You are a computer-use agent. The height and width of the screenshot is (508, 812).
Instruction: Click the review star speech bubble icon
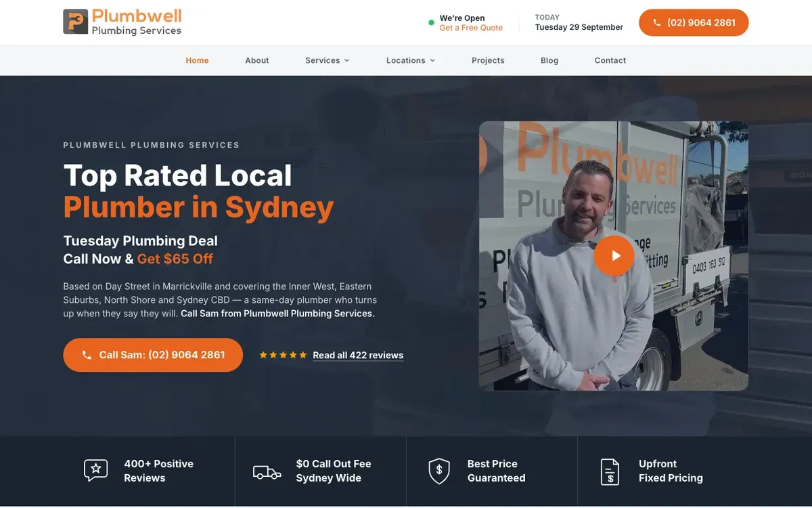(x=96, y=470)
